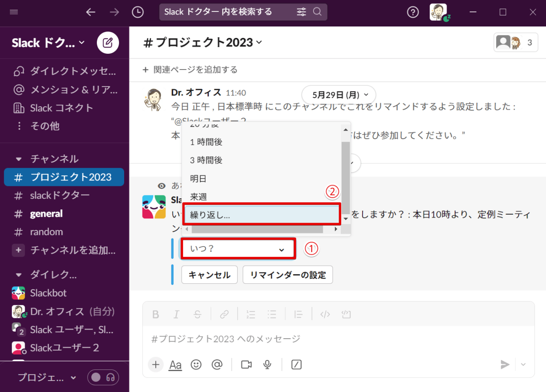Image resolution: width=546 pixels, height=392 pixels.
Task: Open user profile avatar in title bar
Action: click(x=439, y=12)
